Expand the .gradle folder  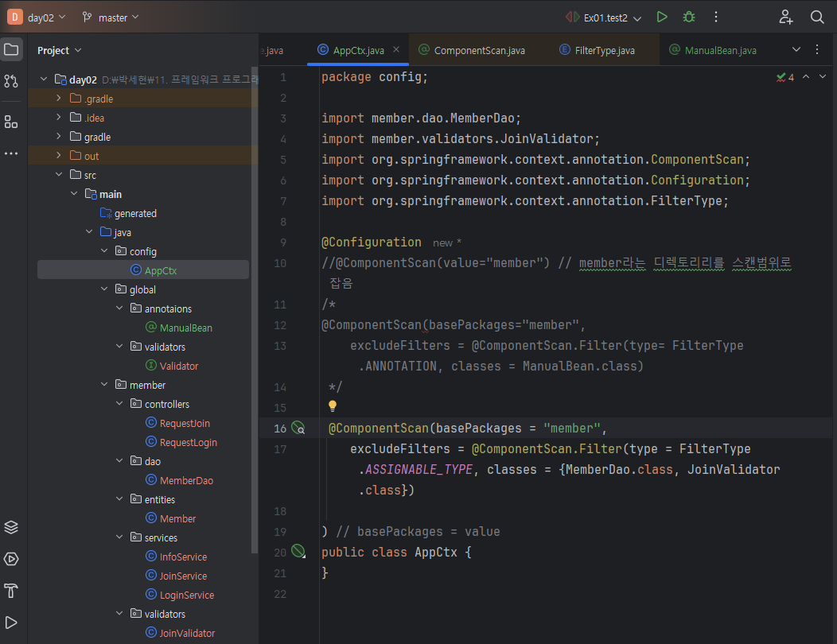(x=59, y=99)
